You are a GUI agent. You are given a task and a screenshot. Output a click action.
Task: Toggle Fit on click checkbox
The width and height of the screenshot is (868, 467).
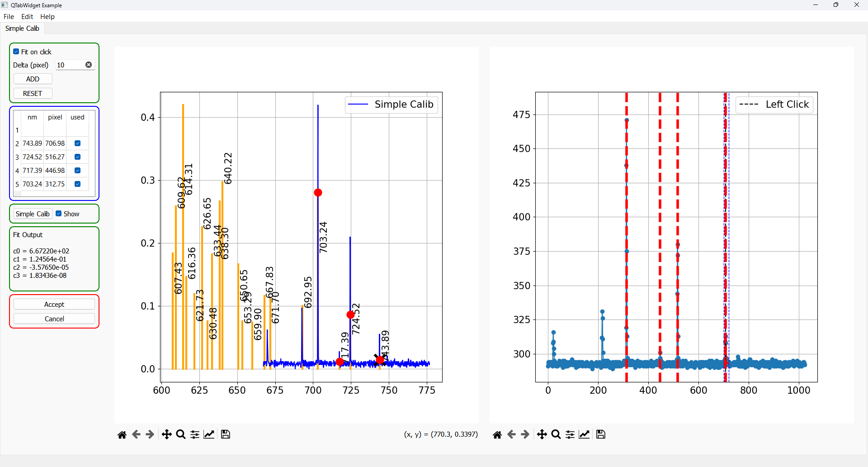16,52
